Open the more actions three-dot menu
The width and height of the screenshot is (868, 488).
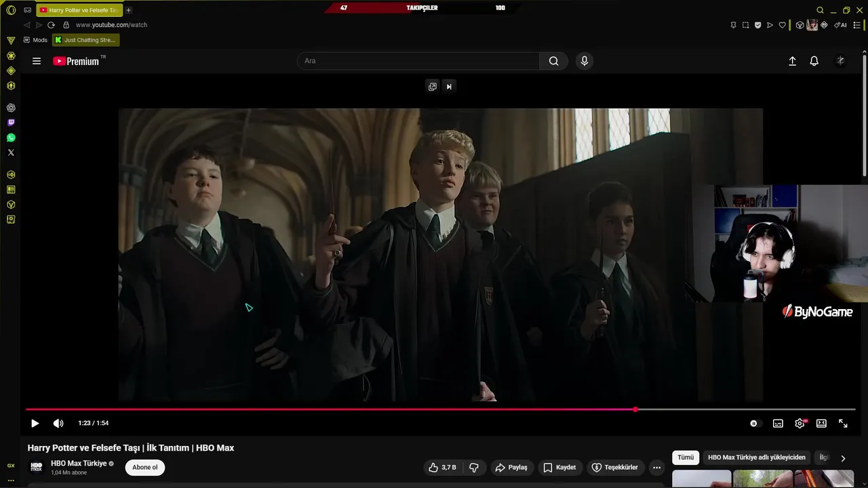pyautogui.click(x=656, y=468)
